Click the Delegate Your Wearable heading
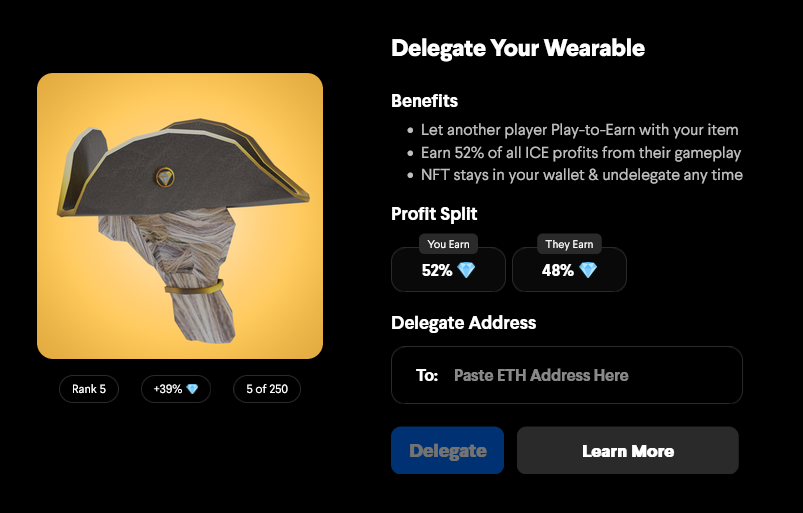The height and width of the screenshot is (513, 803). coord(518,48)
